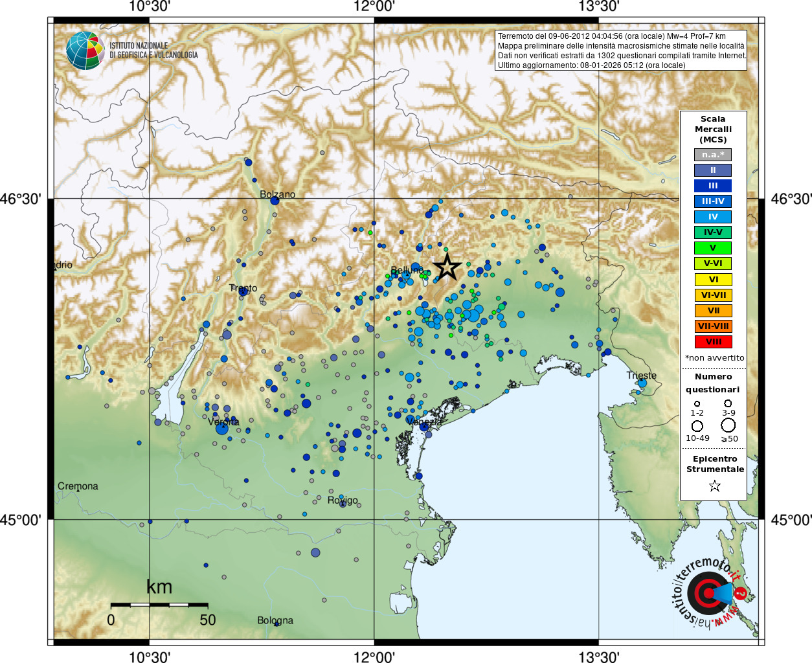Select the yellow VI intensity swatch
Viewport: 812px width, 663px height.
[713, 280]
